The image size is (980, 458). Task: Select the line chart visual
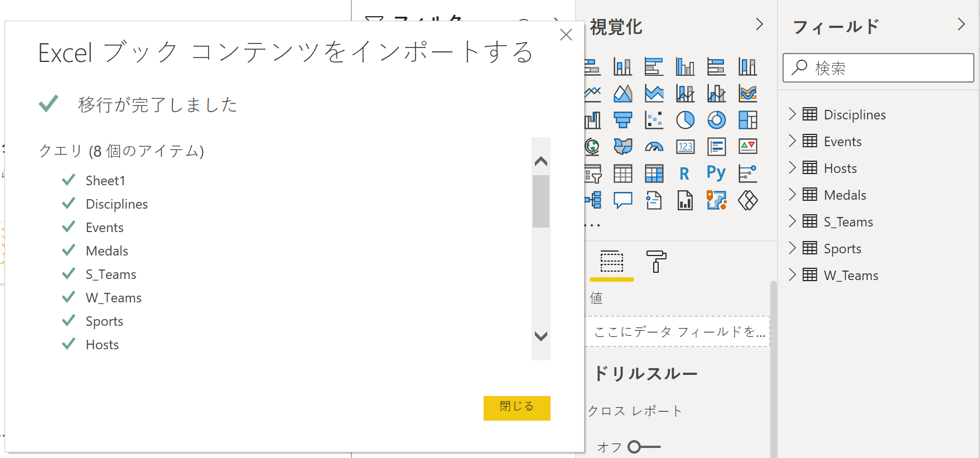[x=592, y=93]
